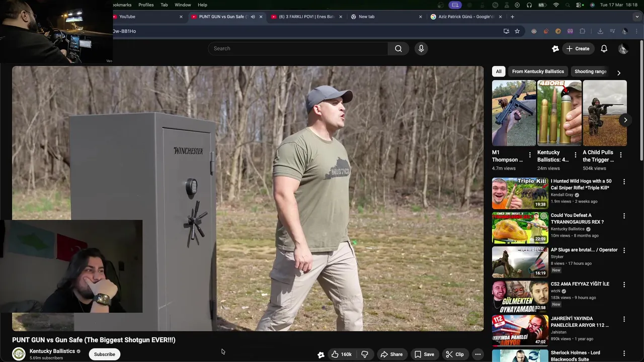The image size is (644, 362).
Task: Mute the PUNT GUN tab audio icon
Action: coord(253,17)
